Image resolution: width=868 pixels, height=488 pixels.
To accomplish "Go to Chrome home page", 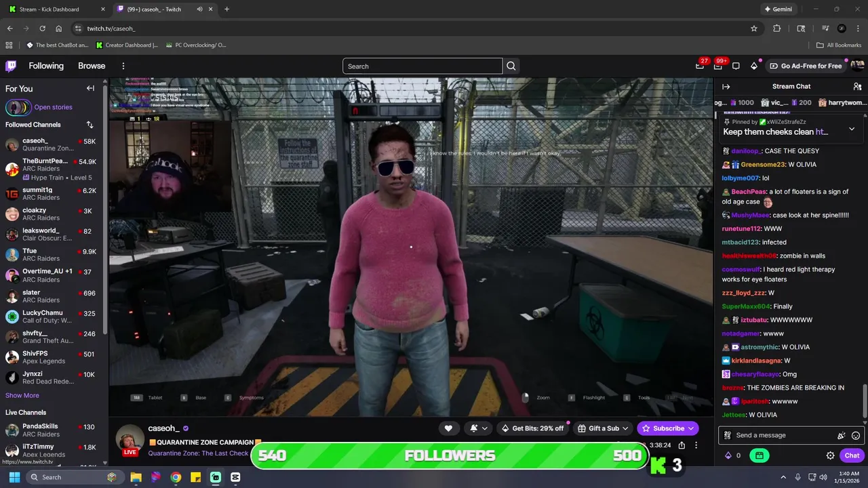I will [59, 28].
